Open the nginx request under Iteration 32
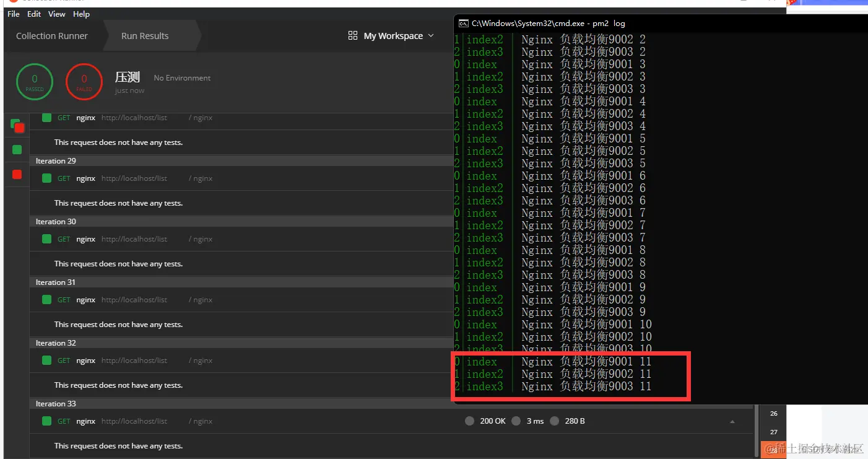This screenshot has height=459, width=868. click(x=86, y=361)
